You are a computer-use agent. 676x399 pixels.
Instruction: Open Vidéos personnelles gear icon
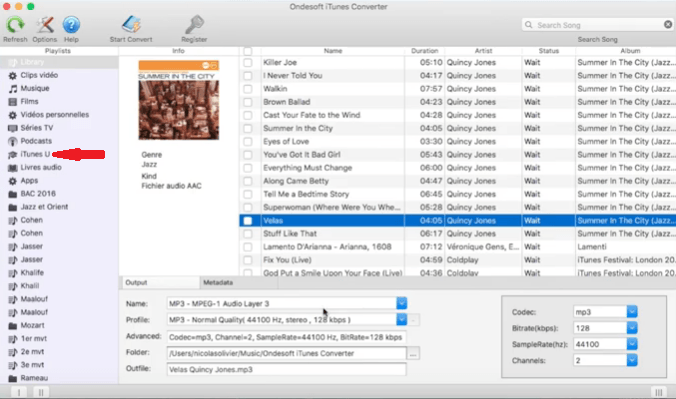click(x=13, y=115)
